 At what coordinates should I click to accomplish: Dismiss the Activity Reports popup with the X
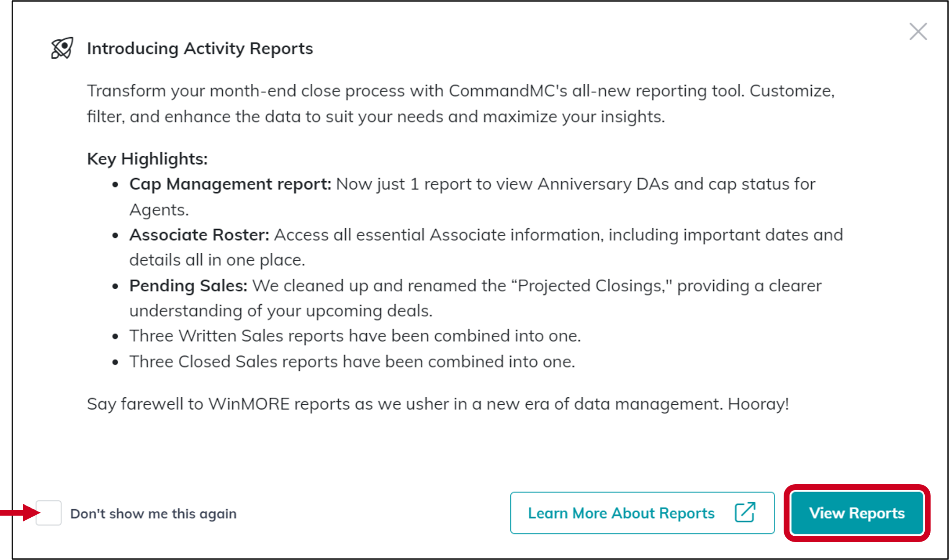918,32
